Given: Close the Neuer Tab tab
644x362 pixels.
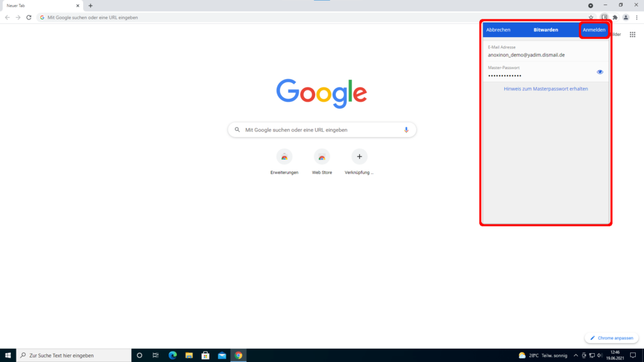Looking at the screenshot, I should click(x=77, y=6).
